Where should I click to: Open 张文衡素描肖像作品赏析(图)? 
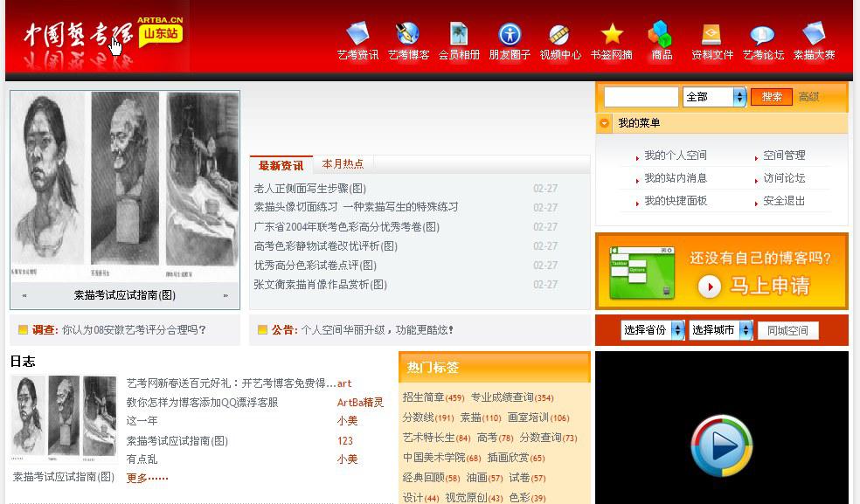tap(320, 285)
